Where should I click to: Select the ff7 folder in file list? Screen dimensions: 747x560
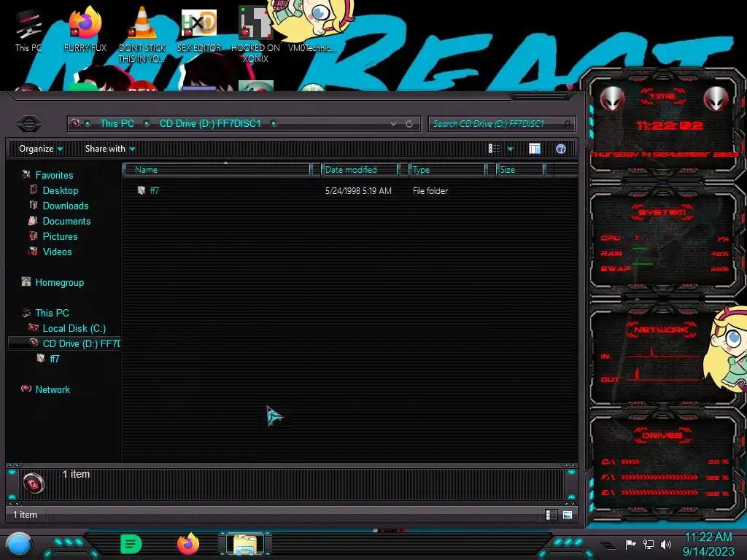pyautogui.click(x=155, y=191)
